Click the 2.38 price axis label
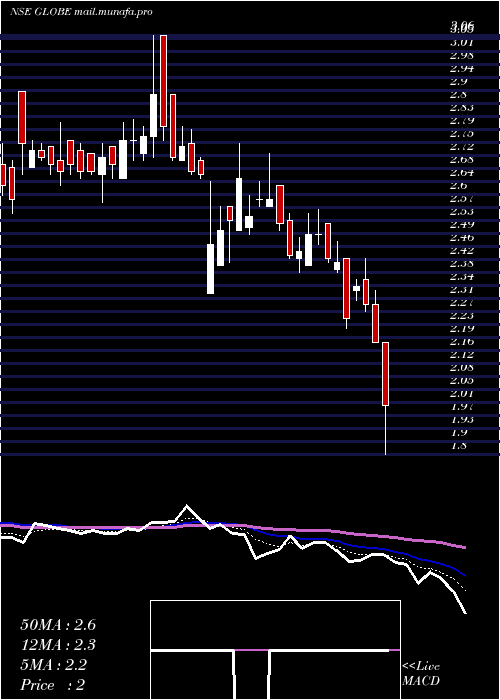The height and width of the screenshot is (700, 500). [462, 263]
